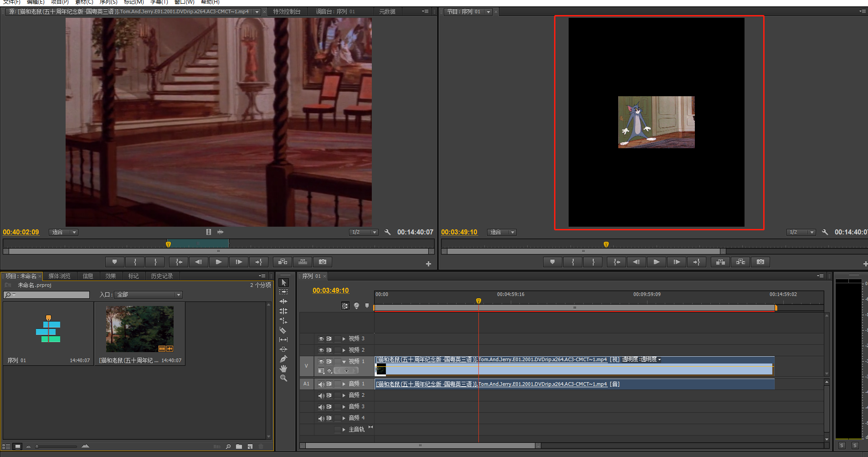The width and height of the screenshot is (868, 457).
Task: Mute audio track 2 speaker toggle
Action: [321, 395]
